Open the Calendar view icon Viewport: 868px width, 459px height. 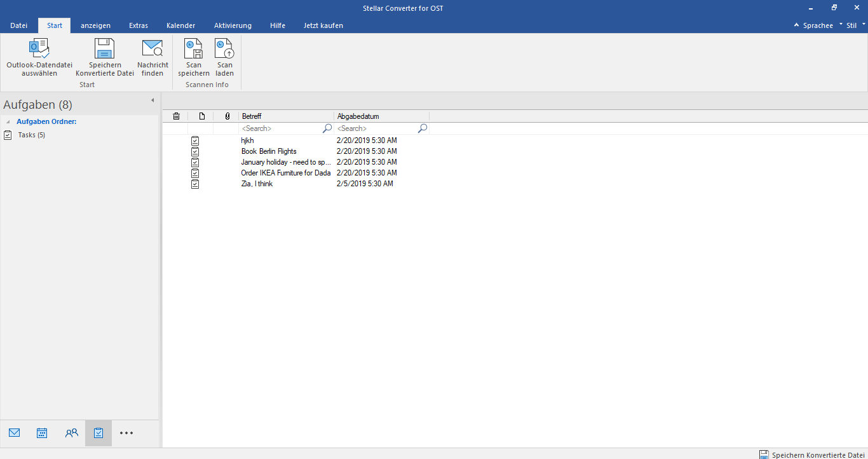click(x=42, y=433)
